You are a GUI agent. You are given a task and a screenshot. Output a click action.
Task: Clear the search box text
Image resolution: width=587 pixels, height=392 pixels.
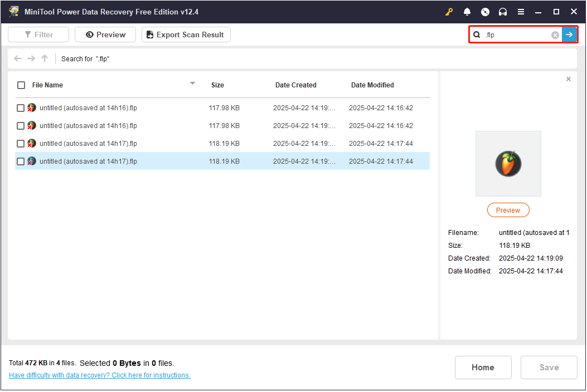(555, 35)
